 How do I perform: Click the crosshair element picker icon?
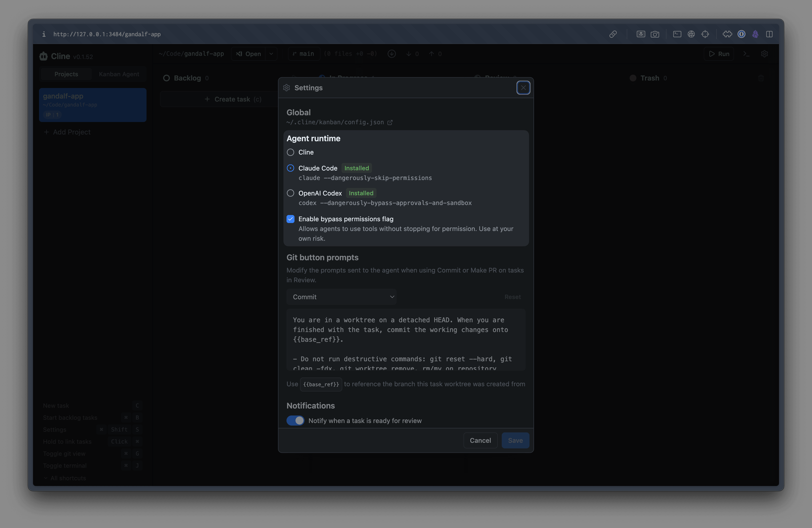click(705, 34)
